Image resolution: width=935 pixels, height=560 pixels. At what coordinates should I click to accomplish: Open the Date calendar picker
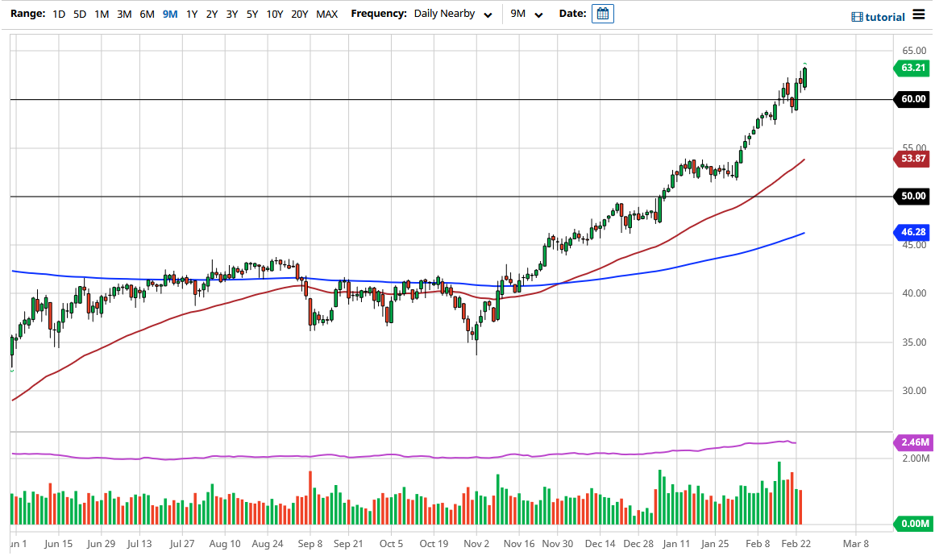click(602, 13)
